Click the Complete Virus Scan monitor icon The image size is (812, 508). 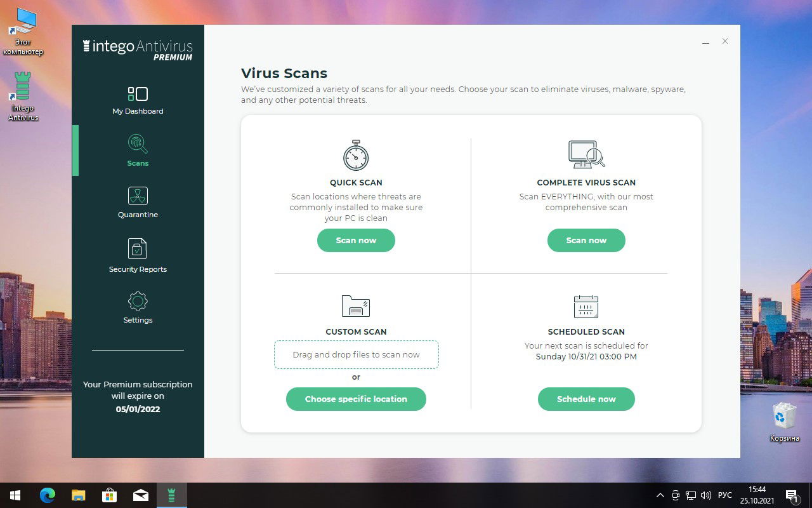click(586, 154)
